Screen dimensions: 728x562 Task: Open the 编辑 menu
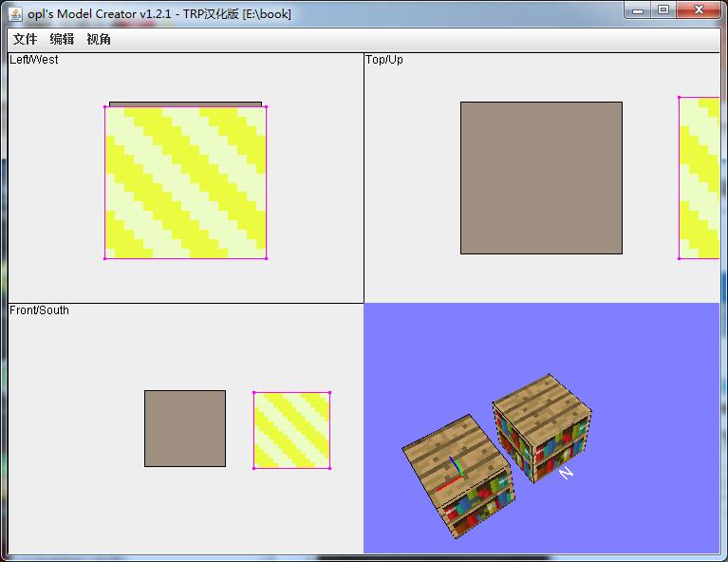tap(62, 39)
